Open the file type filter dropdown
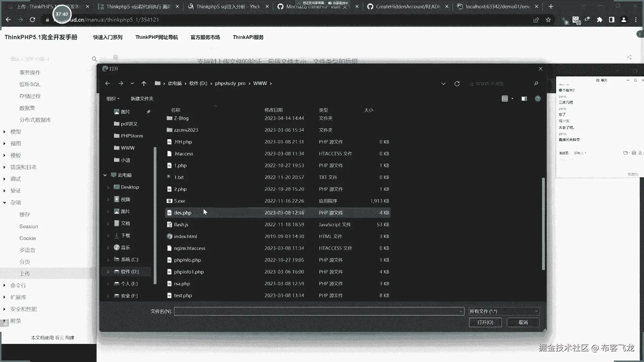 tap(504, 311)
